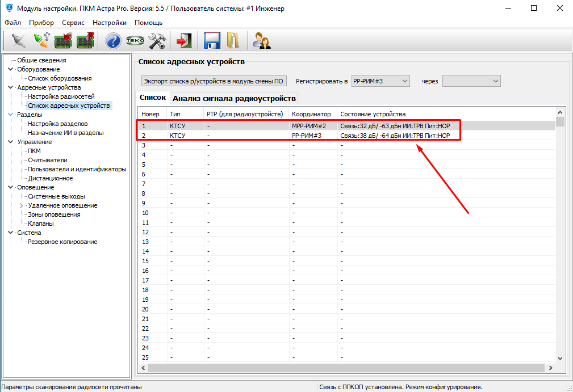The image size is (573, 392).
Task: Click the USB connect toolbar icon
Action: click(x=41, y=41)
